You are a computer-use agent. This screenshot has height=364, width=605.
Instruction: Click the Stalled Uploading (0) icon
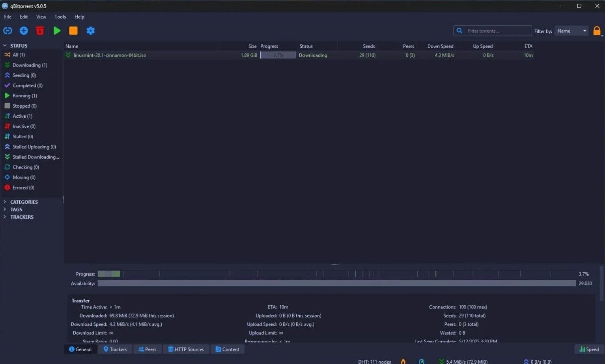pos(7,147)
